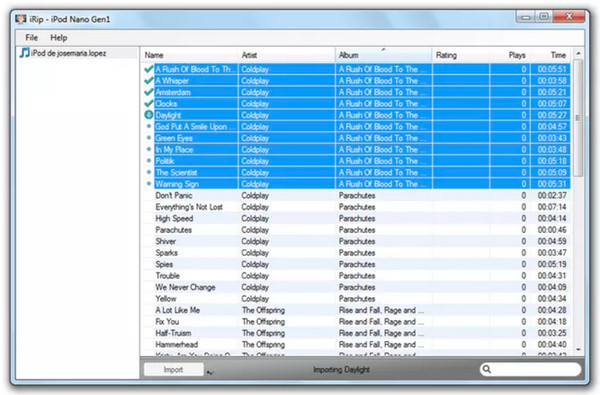
Task: Select the song Trouble
Action: pyautogui.click(x=167, y=276)
